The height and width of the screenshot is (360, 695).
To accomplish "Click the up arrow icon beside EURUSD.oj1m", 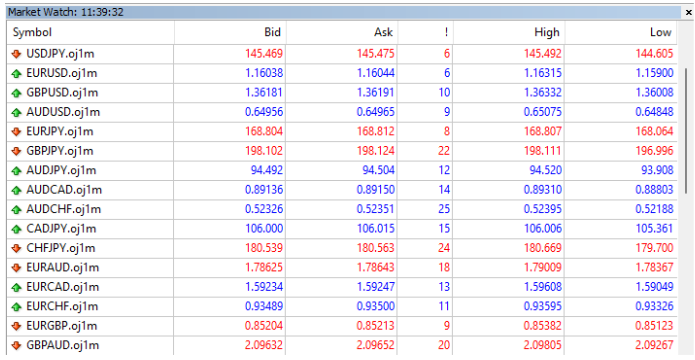I will pos(16,74).
